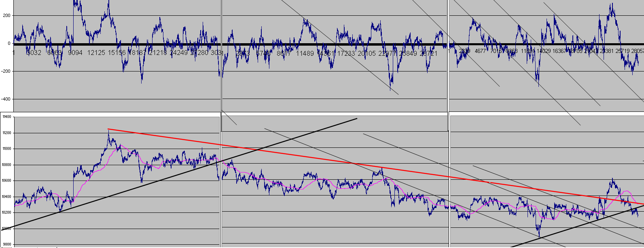Click the -200 label on the top-left chart's value axis
644x248 pixels.
[5, 71]
